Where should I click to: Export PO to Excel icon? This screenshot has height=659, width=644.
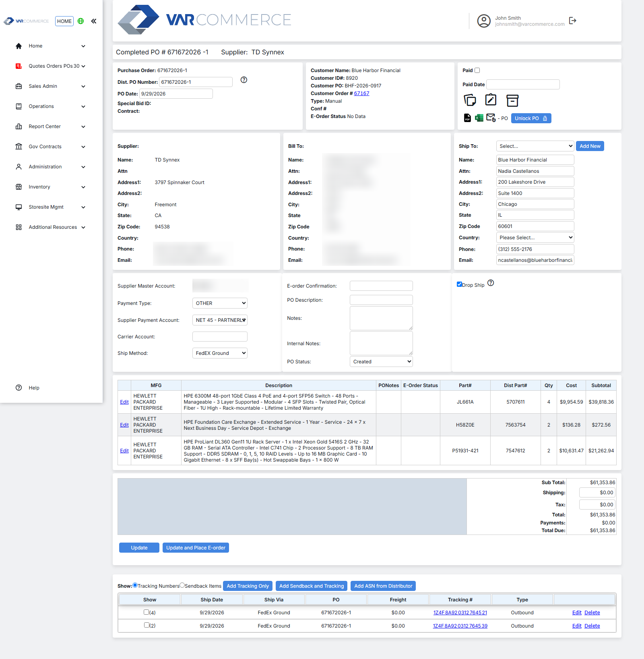click(x=479, y=118)
